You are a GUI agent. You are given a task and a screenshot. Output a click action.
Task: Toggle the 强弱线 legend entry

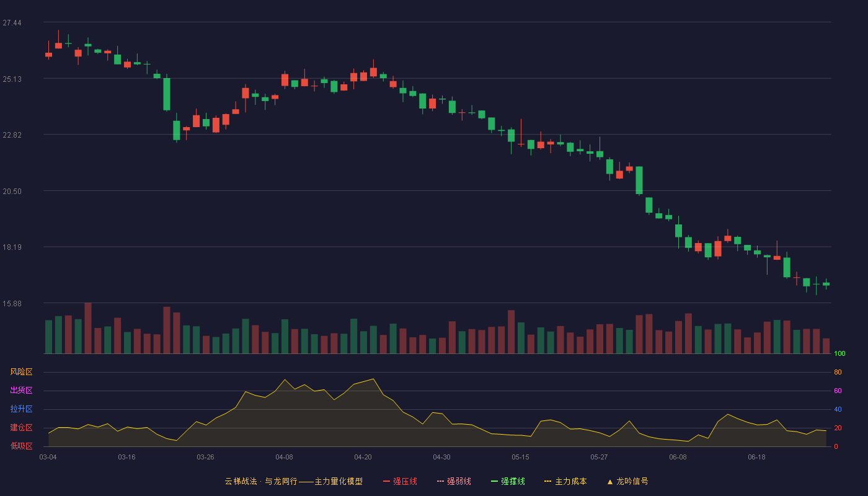pos(454,481)
